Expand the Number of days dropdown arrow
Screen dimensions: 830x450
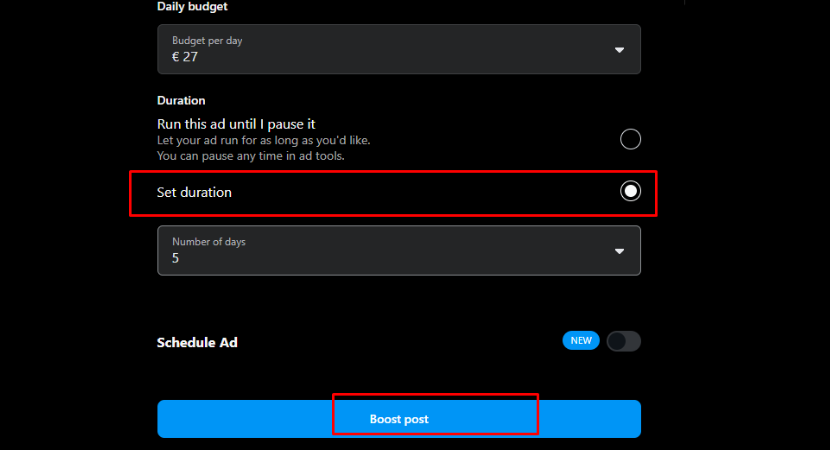point(619,251)
